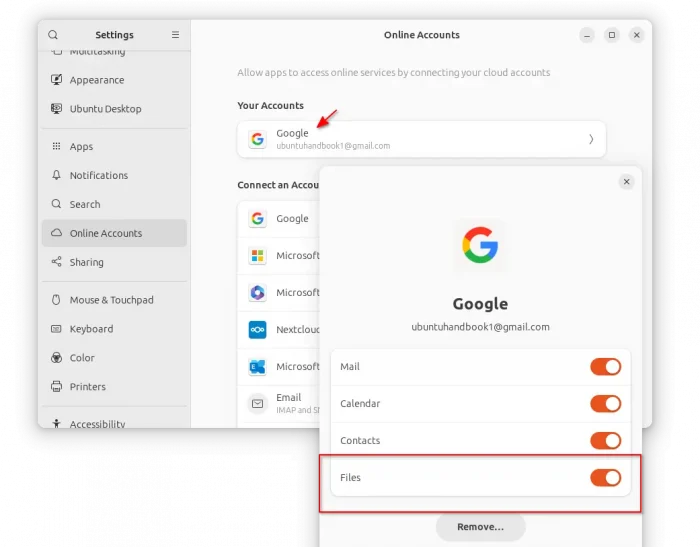Click the Nextcloud provider icon
Viewport: 700px width, 547px height.
coord(257,330)
